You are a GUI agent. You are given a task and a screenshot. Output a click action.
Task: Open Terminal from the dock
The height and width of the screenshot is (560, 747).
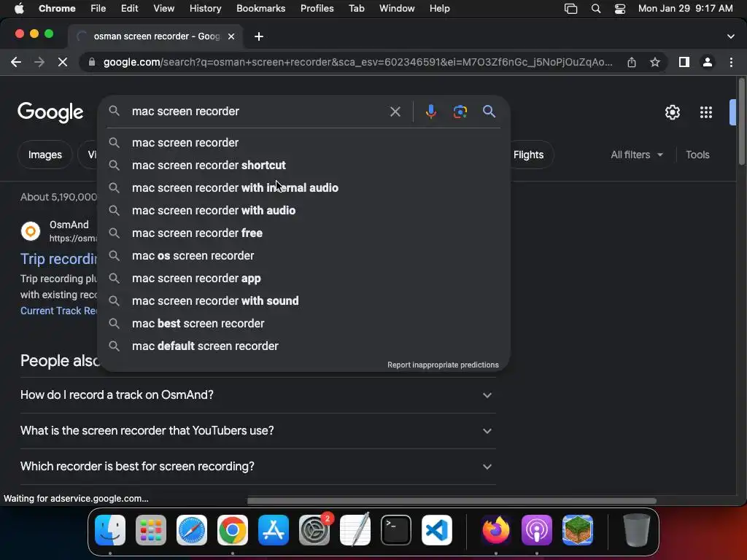396,530
